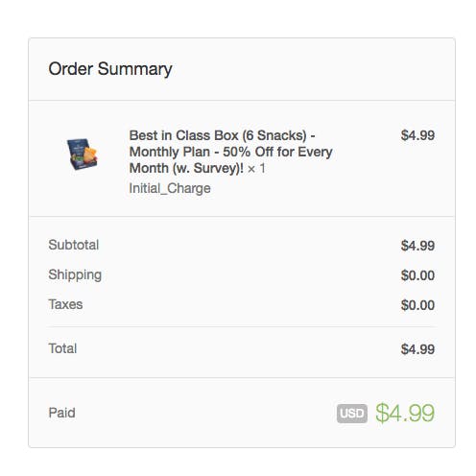Click the Total label
Viewport: 476px width, 476px height.
coord(62,348)
